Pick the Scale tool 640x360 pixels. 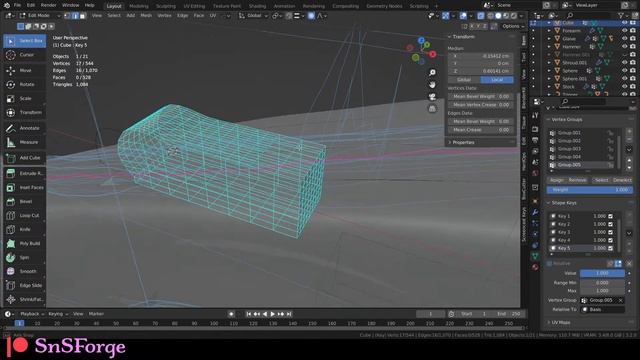[24, 98]
